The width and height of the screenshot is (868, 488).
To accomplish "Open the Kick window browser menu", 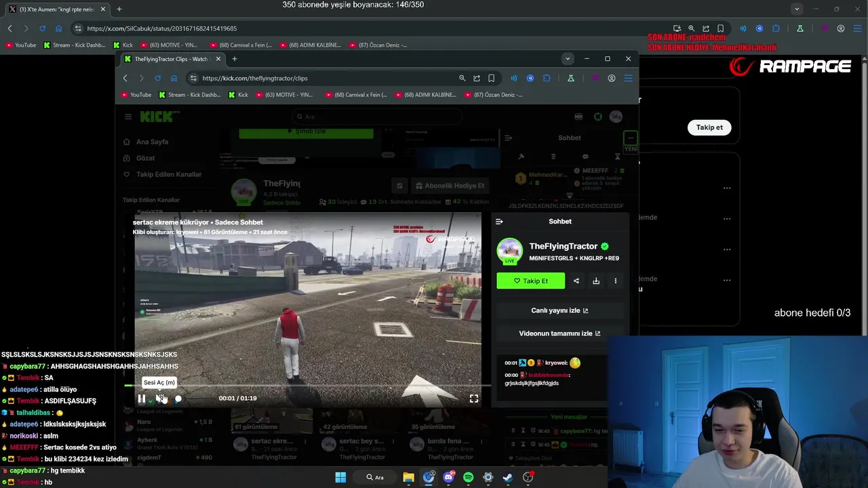I will coord(628,78).
